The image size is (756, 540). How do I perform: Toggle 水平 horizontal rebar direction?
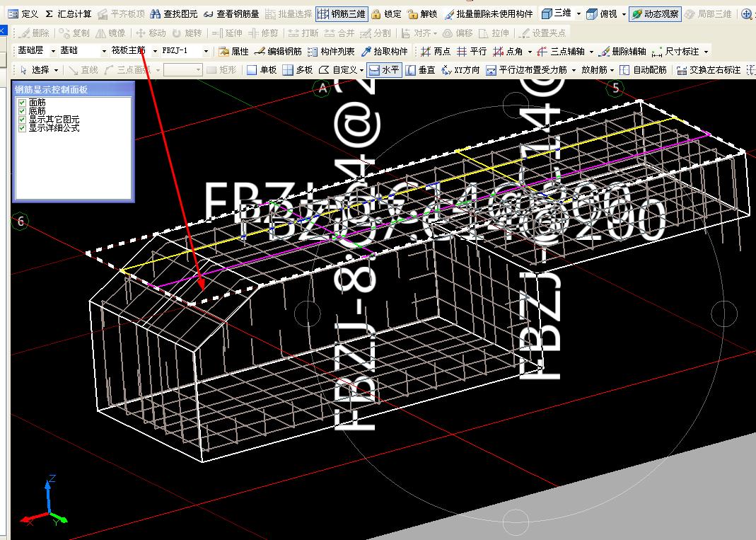point(384,70)
